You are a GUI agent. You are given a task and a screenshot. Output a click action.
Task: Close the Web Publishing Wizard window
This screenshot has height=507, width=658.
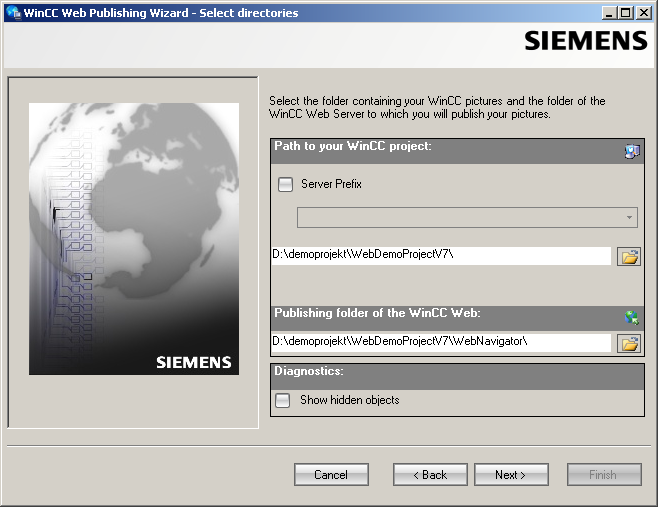642,13
